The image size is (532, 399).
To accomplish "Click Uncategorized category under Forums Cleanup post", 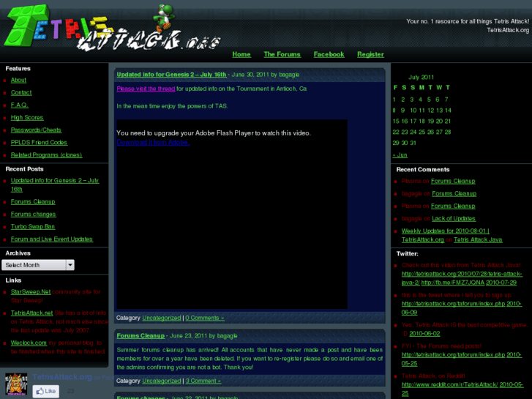I will pyautogui.click(x=162, y=381).
